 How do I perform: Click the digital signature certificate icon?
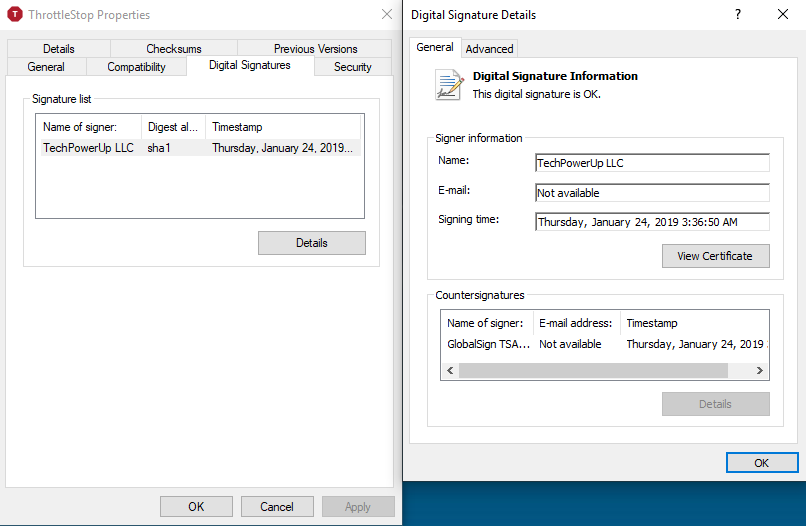point(449,85)
